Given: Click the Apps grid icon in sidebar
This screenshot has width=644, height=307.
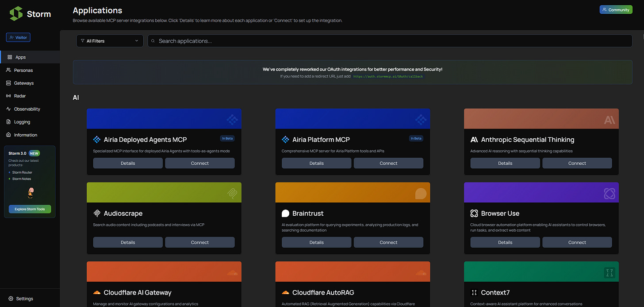Looking at the screenshot, I should tap(10, 57).
